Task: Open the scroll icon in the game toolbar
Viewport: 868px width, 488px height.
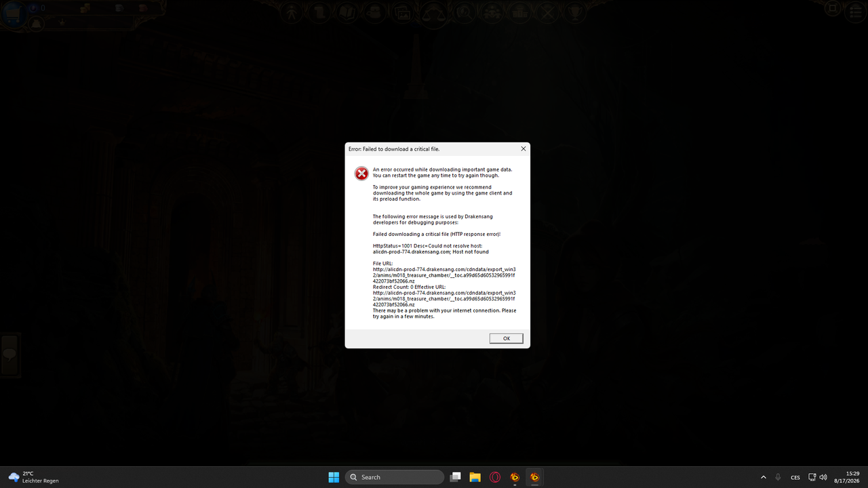Action: 320,12
